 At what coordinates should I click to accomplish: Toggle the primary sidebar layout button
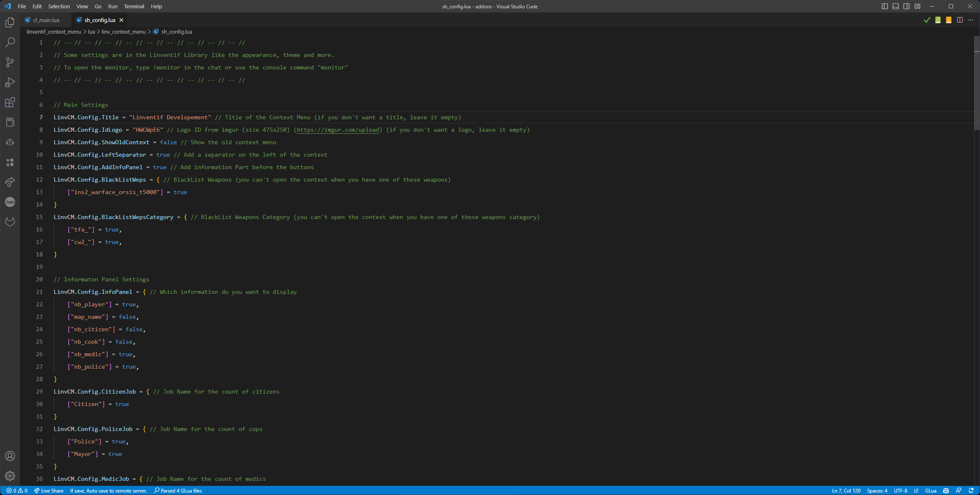[x=885, y=6]
